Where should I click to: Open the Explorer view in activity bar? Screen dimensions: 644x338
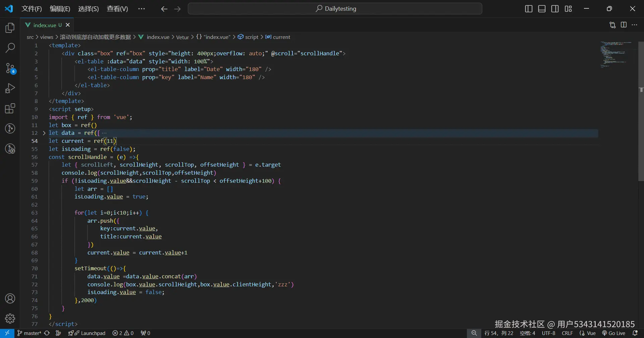point(10,28)
